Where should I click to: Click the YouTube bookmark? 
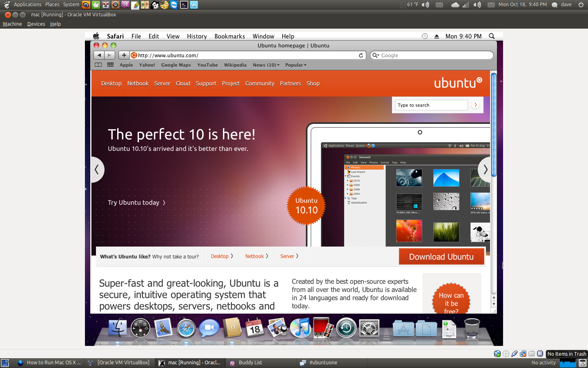coord(207,65)
